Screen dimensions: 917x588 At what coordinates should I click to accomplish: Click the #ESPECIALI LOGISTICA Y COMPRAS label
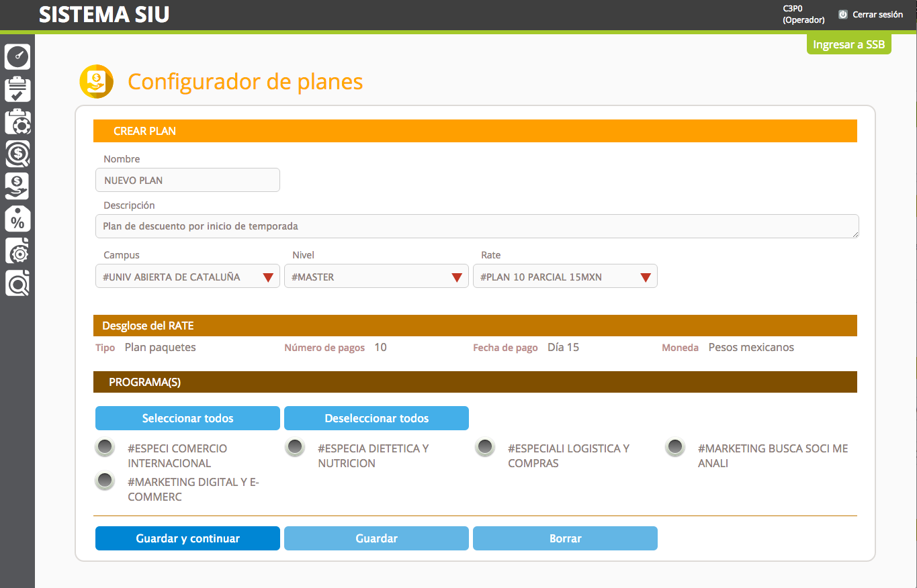[x=568, y=456]
